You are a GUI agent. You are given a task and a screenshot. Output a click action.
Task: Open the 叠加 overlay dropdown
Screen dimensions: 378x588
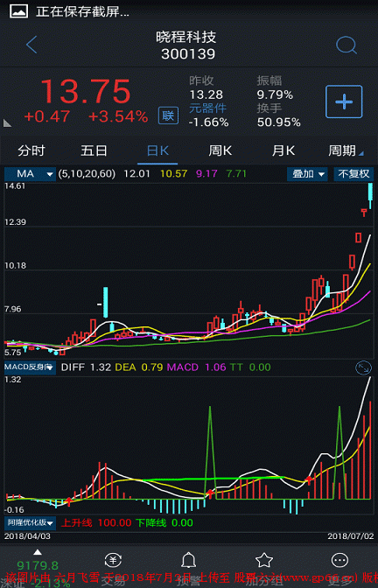[x=307, y=174]
